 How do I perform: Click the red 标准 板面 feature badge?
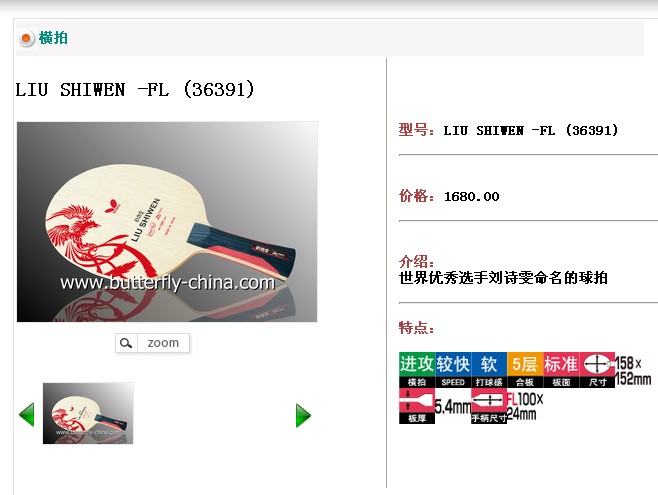coord(561,370)
